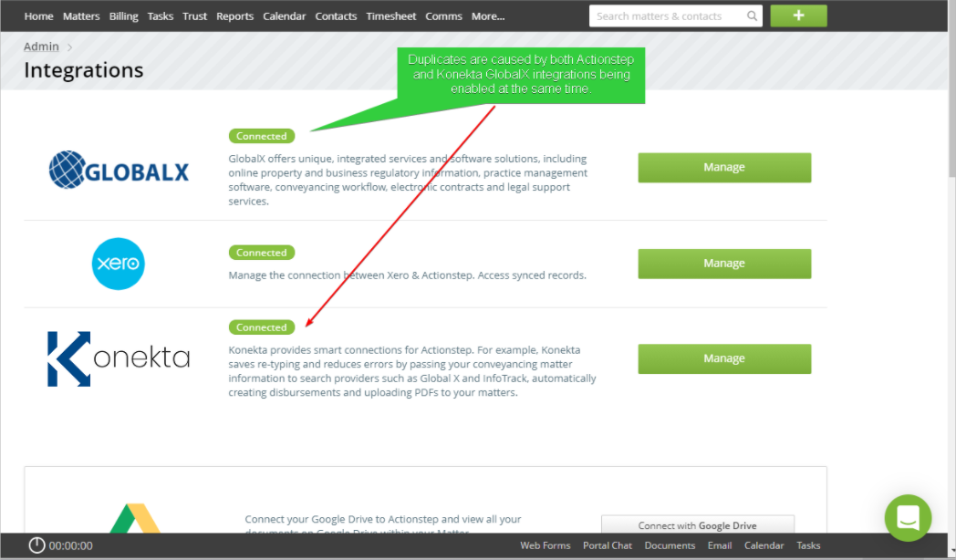Open the Trust menu
The height and width of the screenshot is (560, 956).
(x=194, y=16)
